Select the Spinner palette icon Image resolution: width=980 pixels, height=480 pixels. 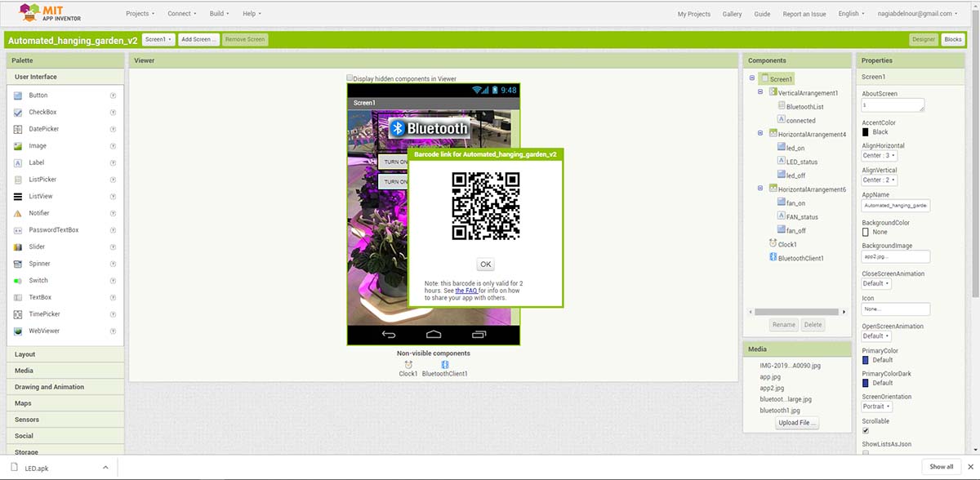19,264
